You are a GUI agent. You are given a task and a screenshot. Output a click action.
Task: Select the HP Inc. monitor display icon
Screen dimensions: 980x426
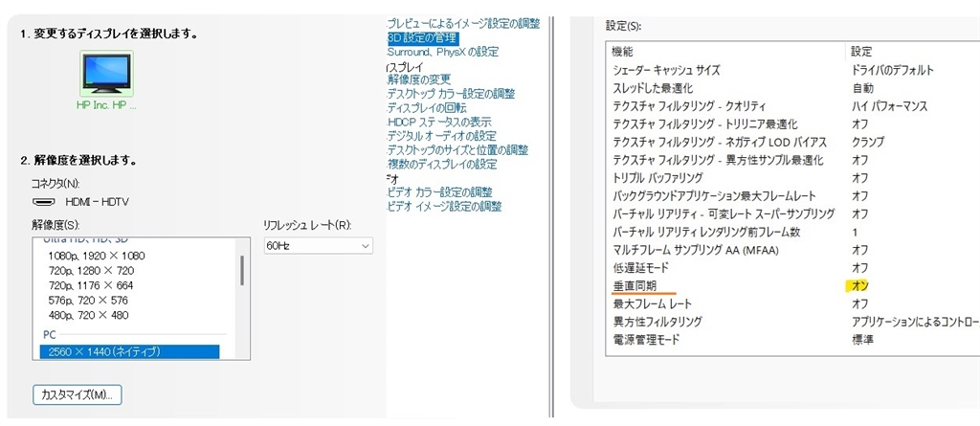(x=107, y=74)
